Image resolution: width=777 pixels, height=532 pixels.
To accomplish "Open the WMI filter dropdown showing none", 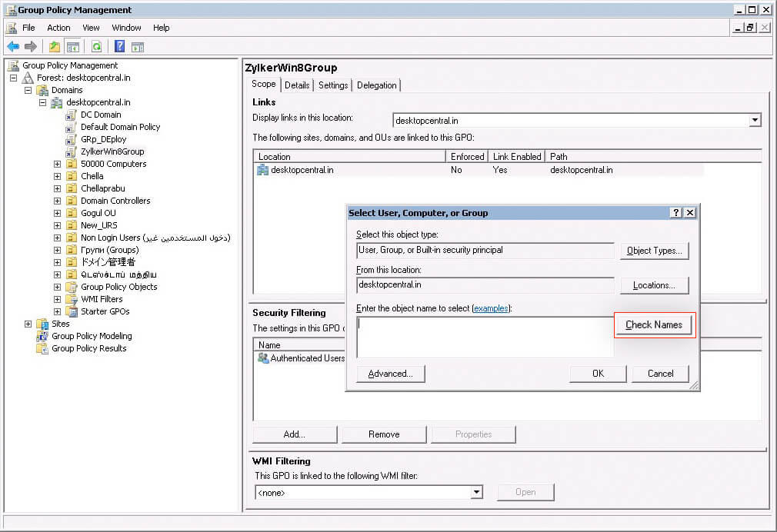I will click(477, 492).
